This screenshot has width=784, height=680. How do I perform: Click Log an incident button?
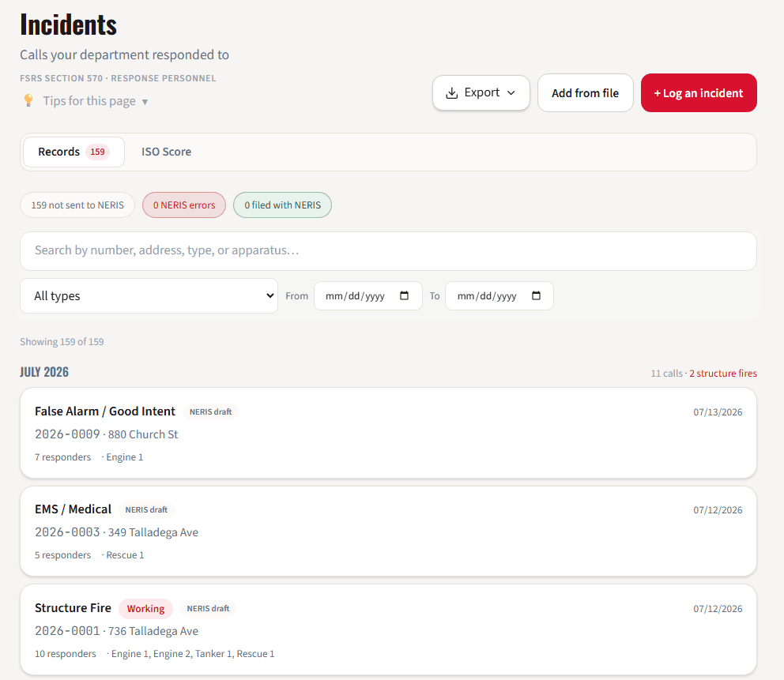(699, 93)
